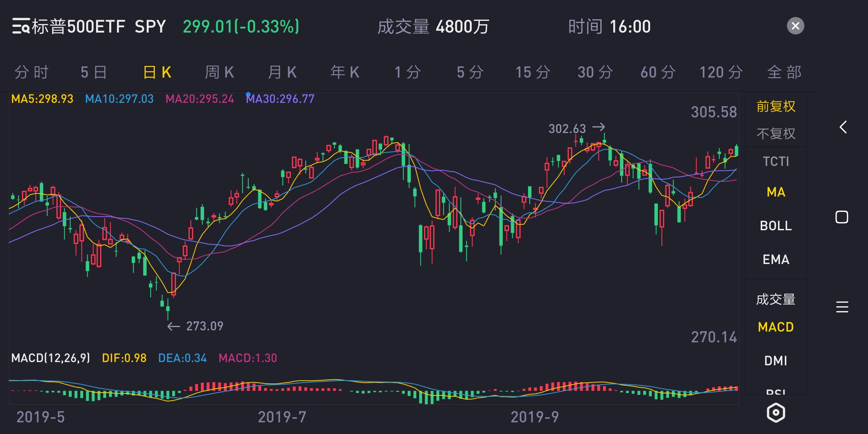The image size is (868, 434).
Task: Click MA10:297.03 legend label
Action: click(x=119, y=99)
